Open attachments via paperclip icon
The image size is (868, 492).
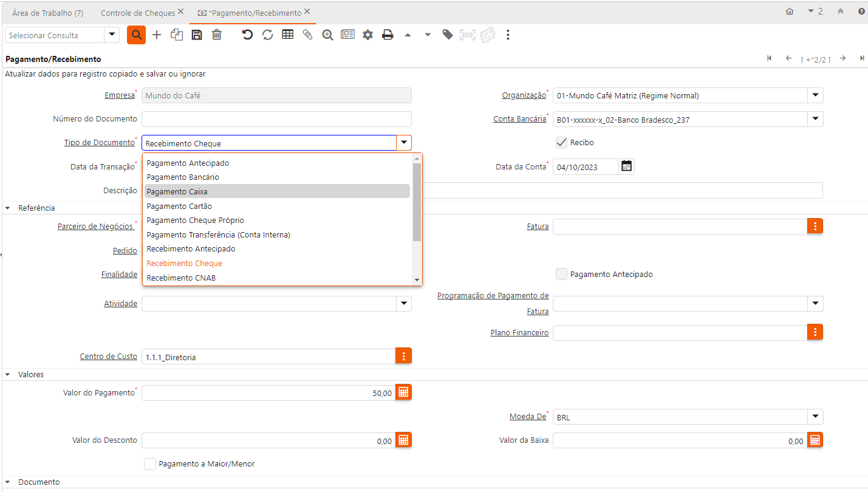pyautogui.click(x=308, y=35)
